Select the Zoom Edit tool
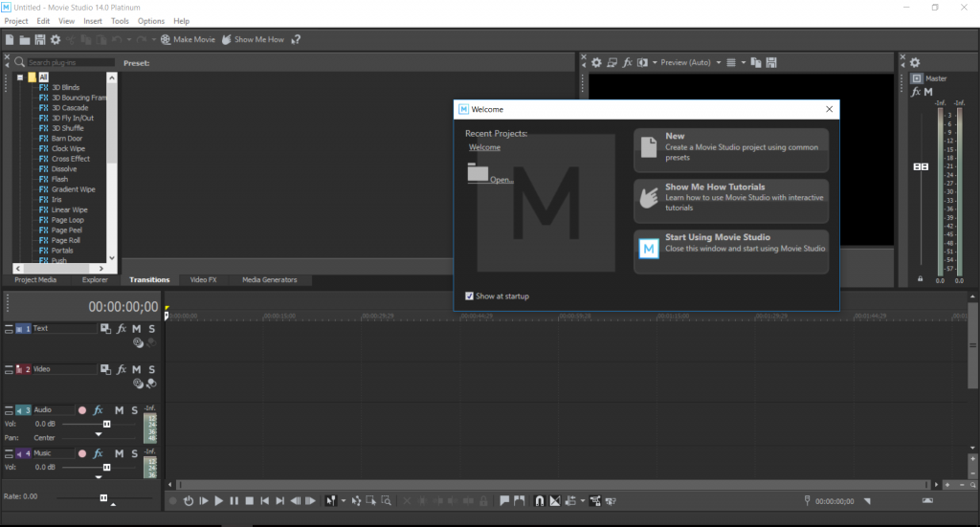The width and height of the screenshot is (980, 527). [x=387, y=501]
